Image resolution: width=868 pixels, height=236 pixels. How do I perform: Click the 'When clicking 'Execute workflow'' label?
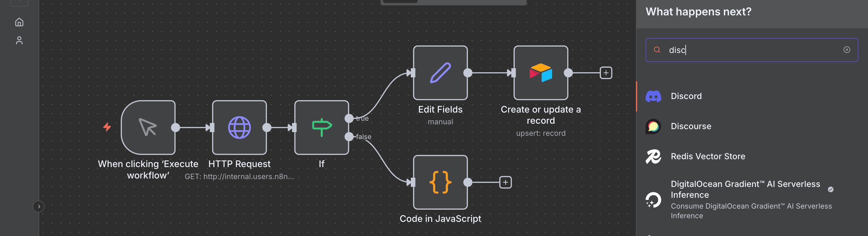pyautogui.click(x=148, y=170)
